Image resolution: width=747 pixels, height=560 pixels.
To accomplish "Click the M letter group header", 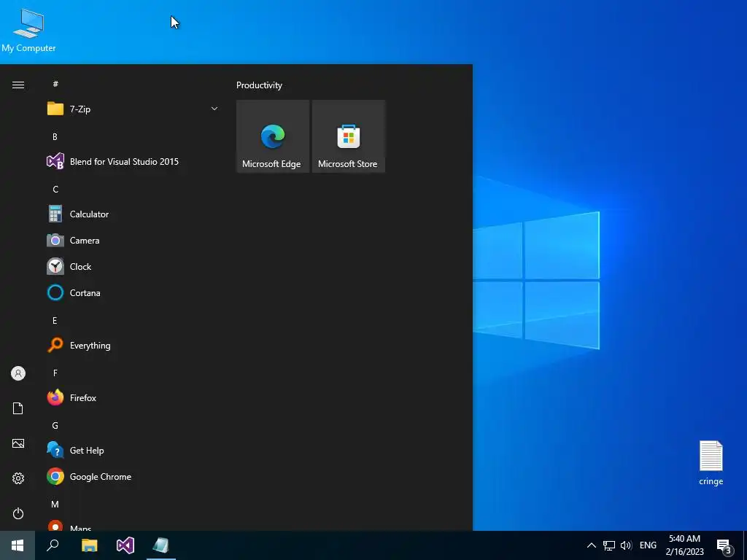I will click(55, 504).
